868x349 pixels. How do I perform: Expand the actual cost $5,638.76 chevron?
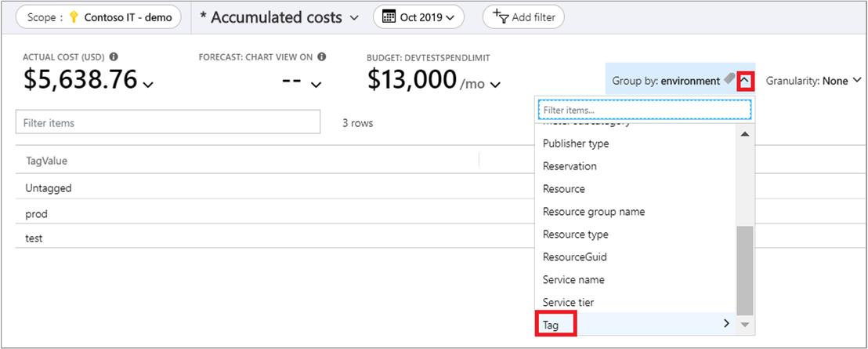coord(148,84)
